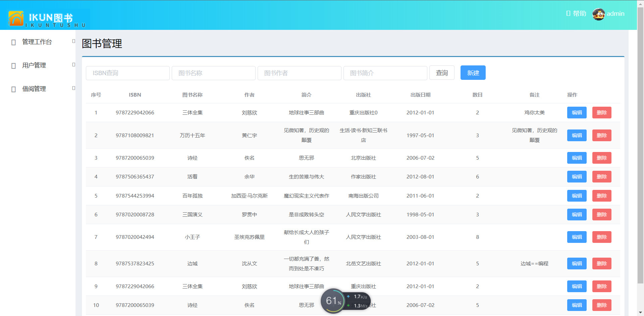Image resolution: width=644 pixels, height=316 pixels.
Task: Delete the 边城 row
Action: (x=602, y=264)
